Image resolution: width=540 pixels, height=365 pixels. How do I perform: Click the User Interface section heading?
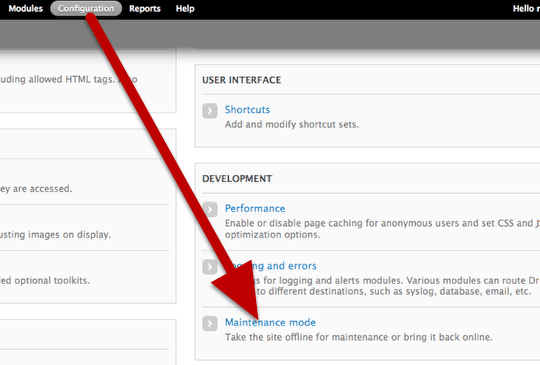pyautogui.click(x=241, y=80)
